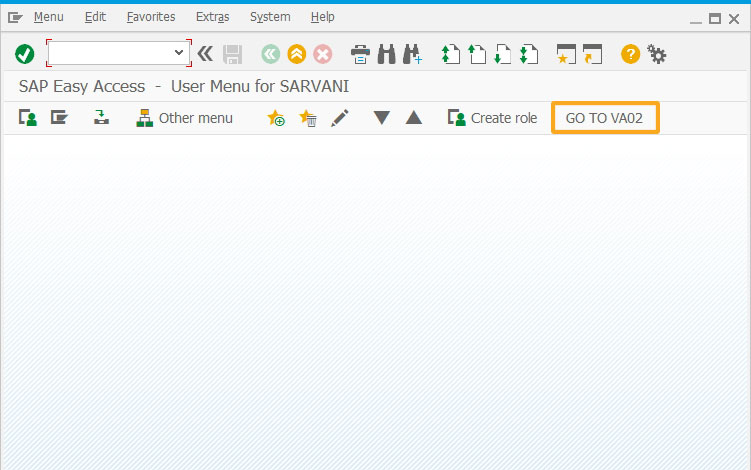This screenshot has height=470, width=751.
Task: Move favorite down with down triangle
Action: coord(382,117)
